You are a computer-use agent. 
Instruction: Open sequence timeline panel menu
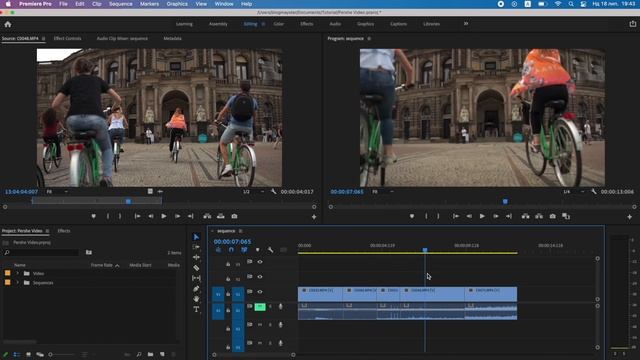tap(240, 231)
